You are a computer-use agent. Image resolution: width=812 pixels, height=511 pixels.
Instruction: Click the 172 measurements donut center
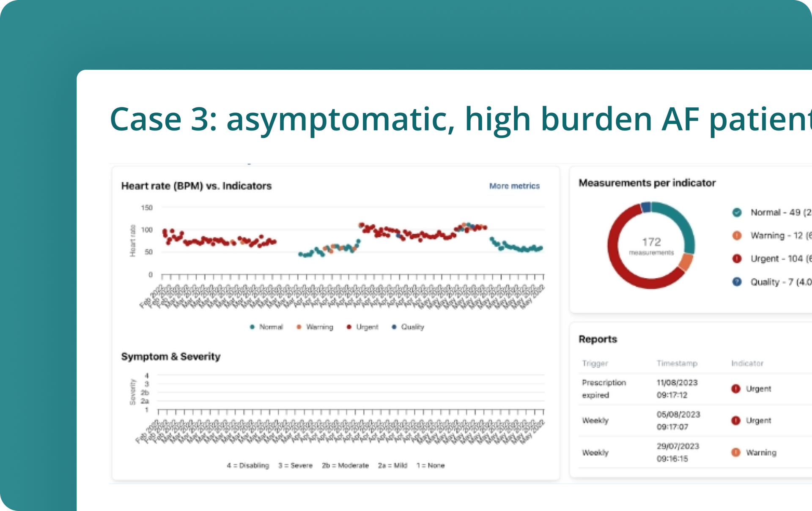pos(651,245)
